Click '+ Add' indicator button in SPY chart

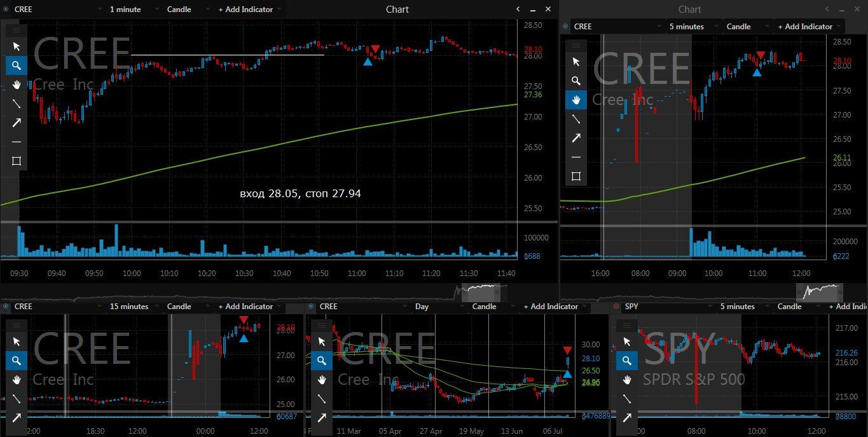847,307
